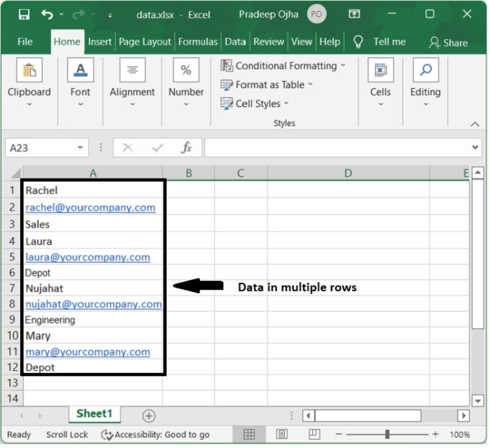This screenshot has height=448, width=490.
Task: Open the Clipboard paste icon group
Action: tap(29, 70)
